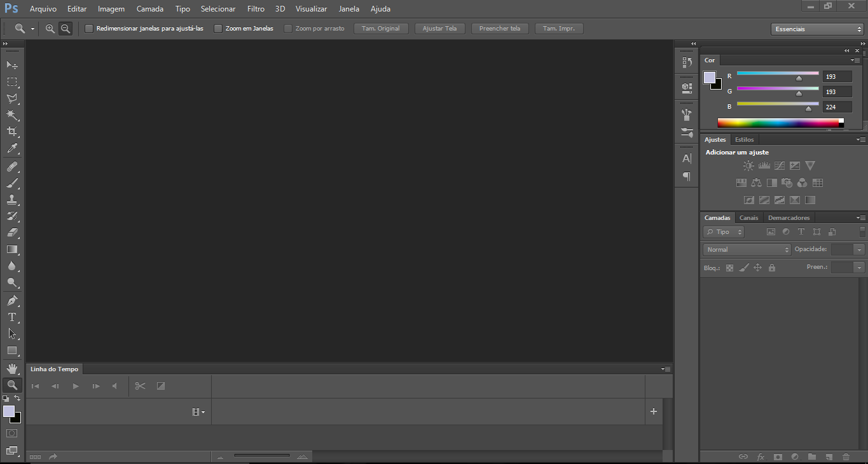Check Zoom em Janelas
This screenshot has width=868, height=464.
[218, 29]
